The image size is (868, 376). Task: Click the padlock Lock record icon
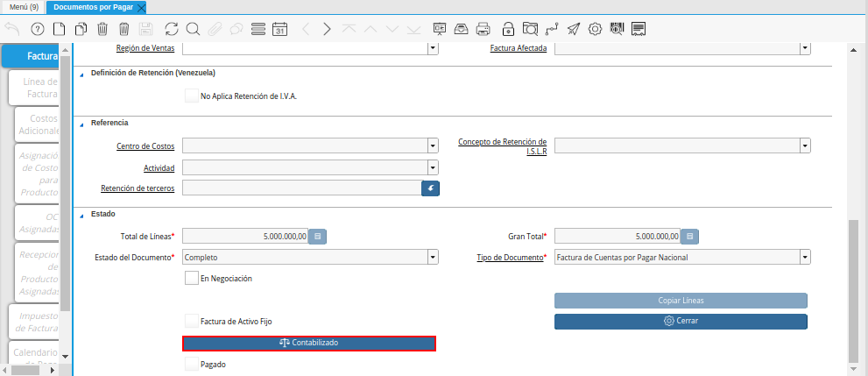[x=508, y=29]
